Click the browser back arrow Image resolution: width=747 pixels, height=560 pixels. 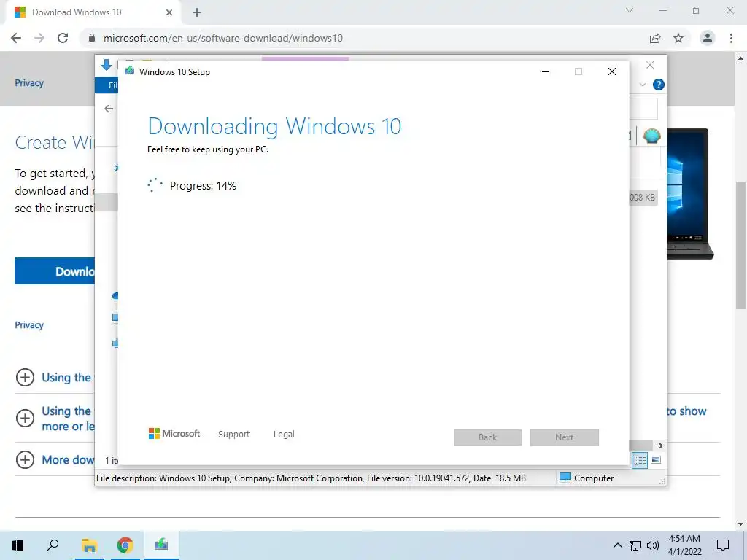coord(16,38)
